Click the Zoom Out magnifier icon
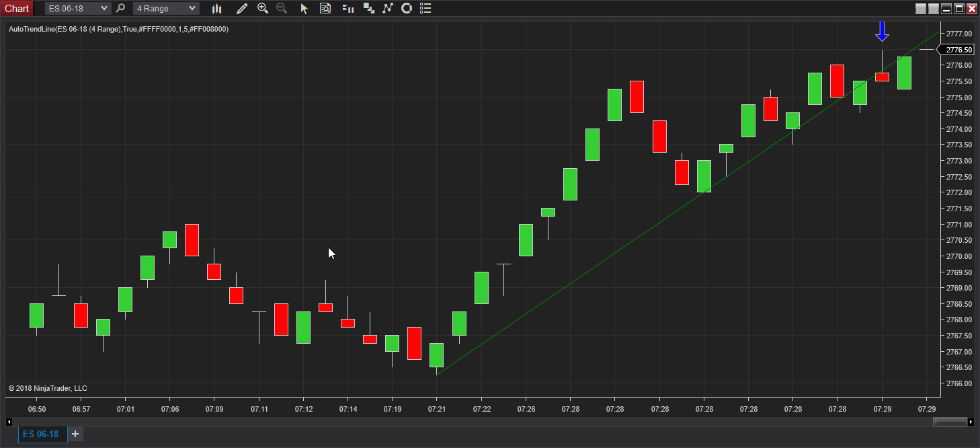The height and width of the screenshot is (448, 980). coord(282,8)
